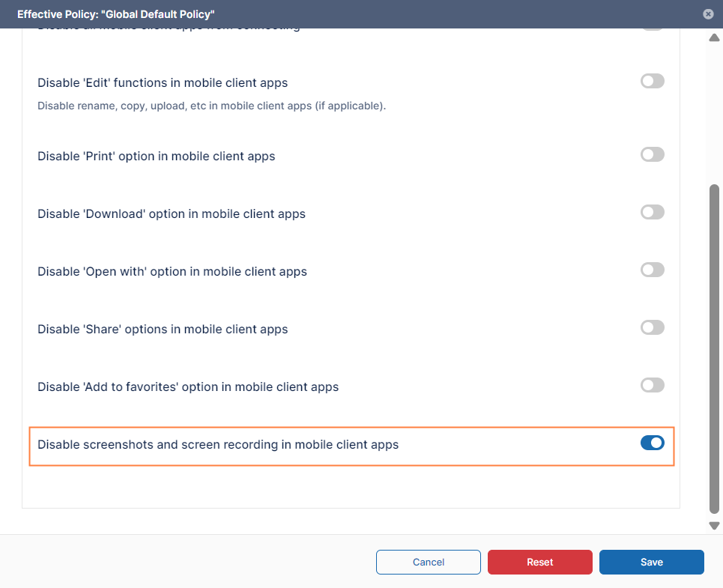Toggle Disable 'Print' option switch

coord(652,155)
